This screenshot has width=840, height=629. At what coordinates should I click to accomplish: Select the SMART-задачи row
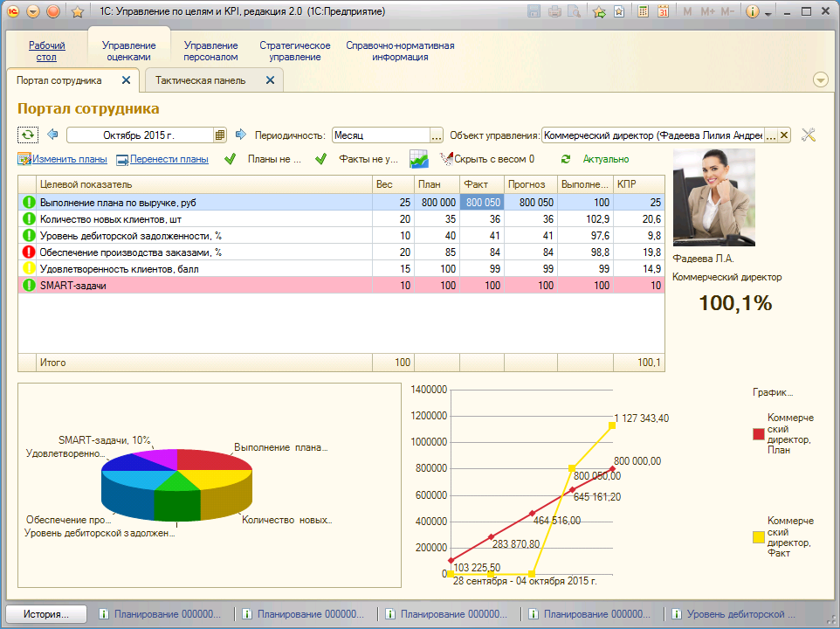(x=341, y=286)
